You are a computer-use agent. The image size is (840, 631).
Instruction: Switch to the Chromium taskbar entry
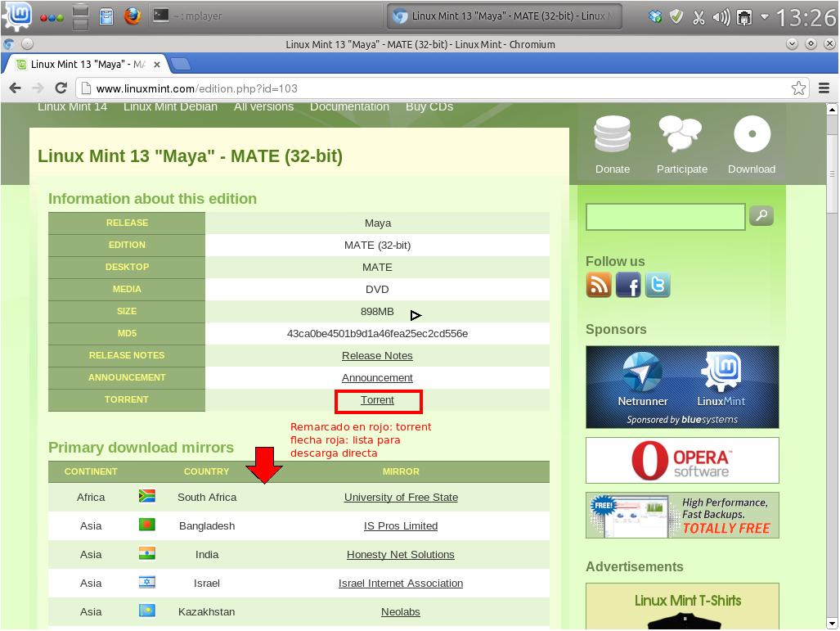505,16
